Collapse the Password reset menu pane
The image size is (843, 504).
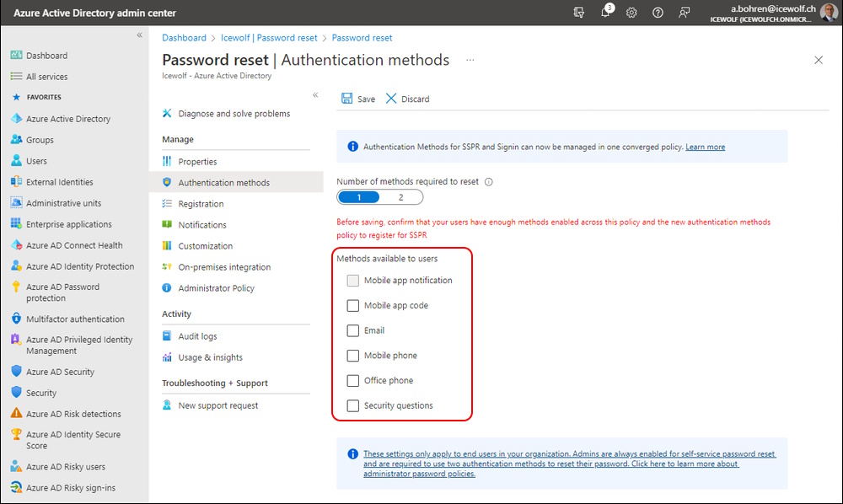point(315,95)
